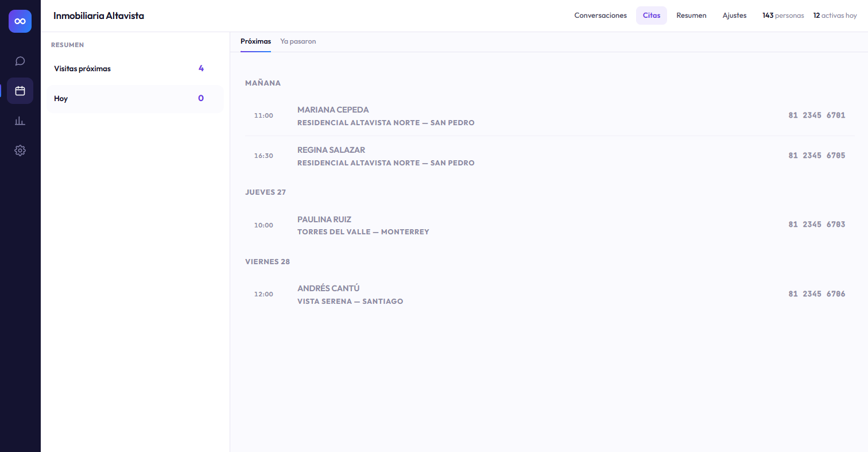The width and height of the screenshot is (868, 452).
Task: Click phone number 81 2345 6703
Action: pyautogui.click(x=817, y=225)
